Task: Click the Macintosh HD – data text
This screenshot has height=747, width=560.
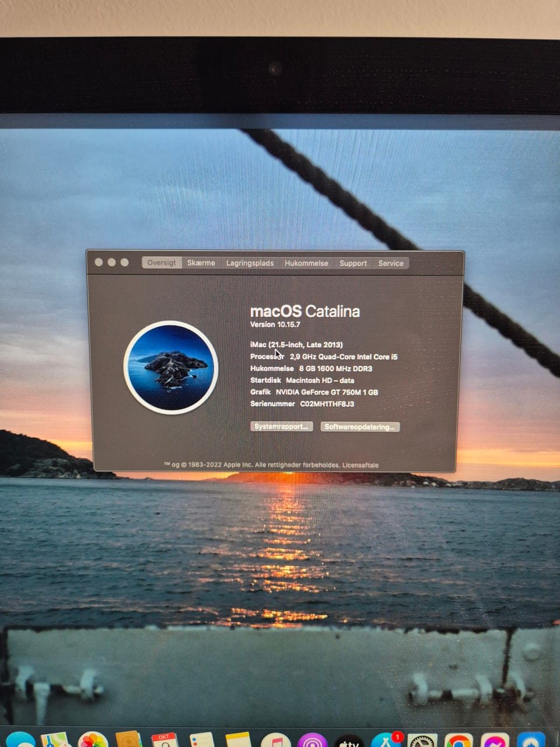Action: click(320, 381)
